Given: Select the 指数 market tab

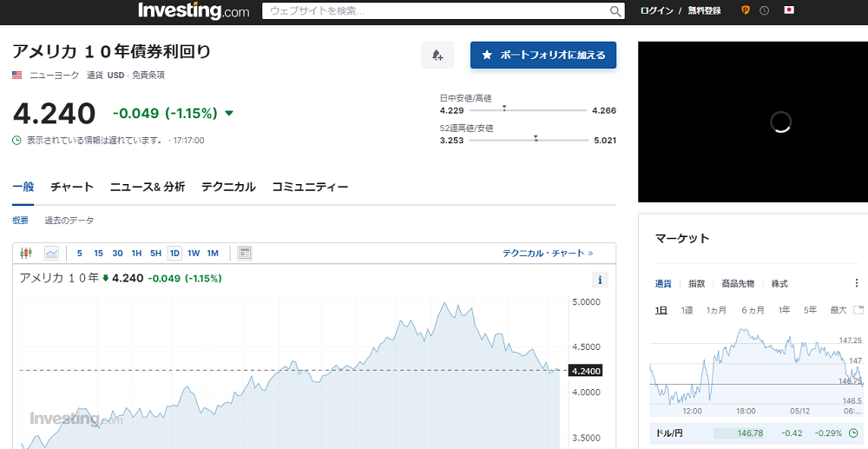Looking at the screenshot, I should coord(696,283).
